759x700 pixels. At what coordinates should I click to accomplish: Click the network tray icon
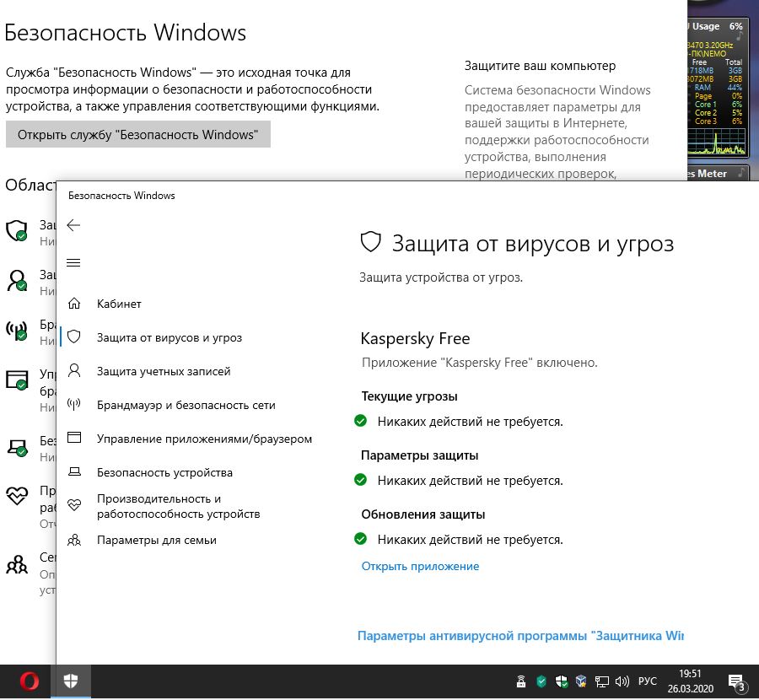click(x=601, y=681)
